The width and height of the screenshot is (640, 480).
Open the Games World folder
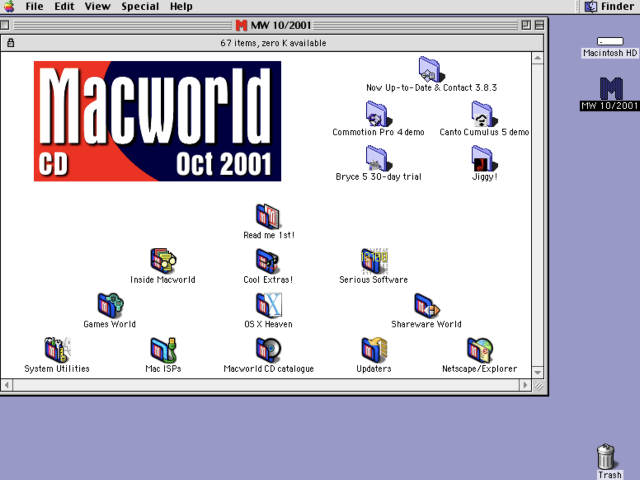(x=110, y=305)
